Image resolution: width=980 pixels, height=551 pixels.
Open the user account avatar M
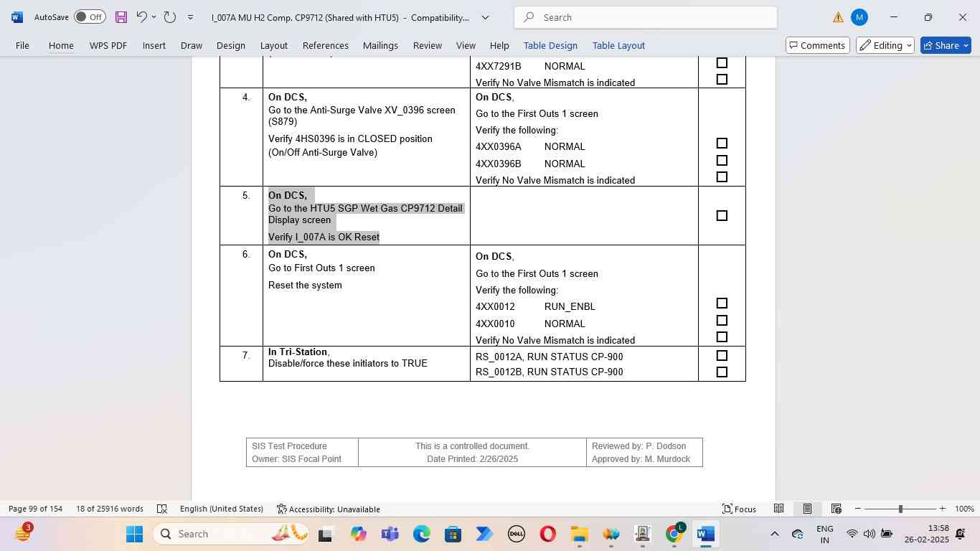[859, 17]
